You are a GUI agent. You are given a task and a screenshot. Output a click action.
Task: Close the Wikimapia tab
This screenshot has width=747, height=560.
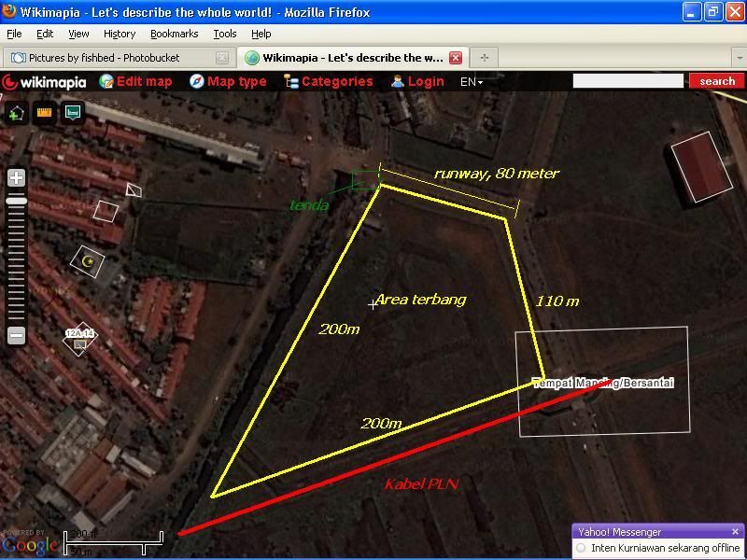pyautogui.click(x=456, y=58)
